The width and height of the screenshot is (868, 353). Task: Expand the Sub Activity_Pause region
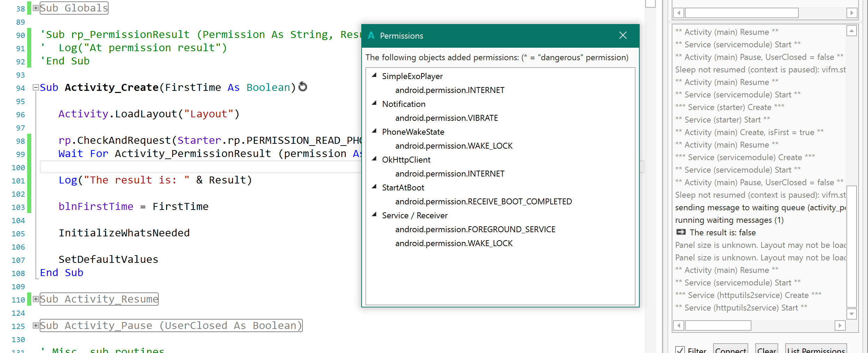coord(36,325)
